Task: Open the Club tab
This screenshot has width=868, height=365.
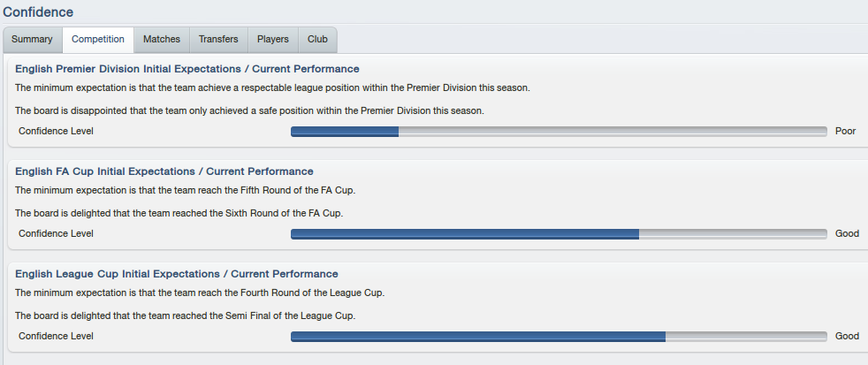Action: click(317, 40)
